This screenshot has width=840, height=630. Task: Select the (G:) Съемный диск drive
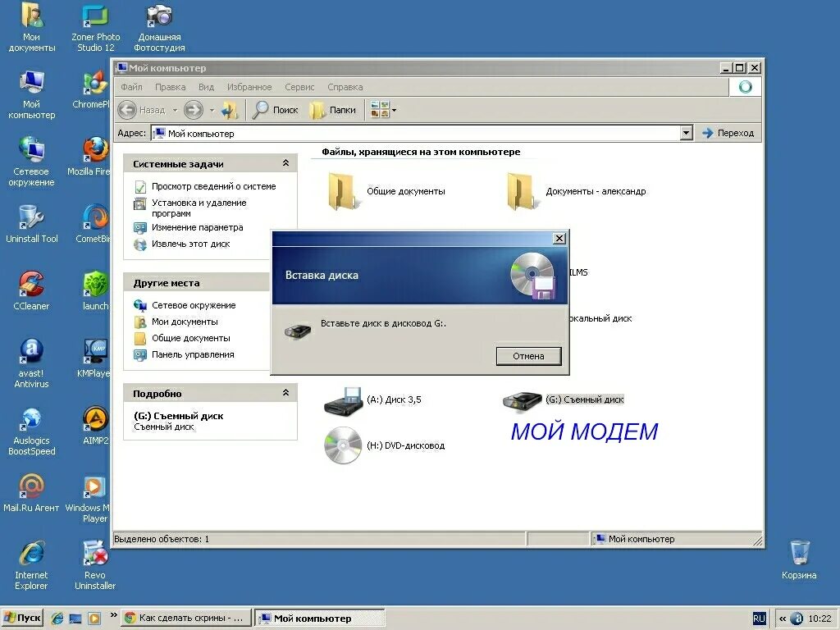point(564,400)
